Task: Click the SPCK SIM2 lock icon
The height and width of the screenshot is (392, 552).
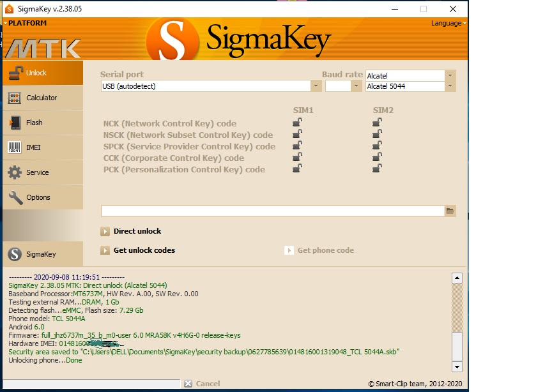Action: pyautogui.click(x=377, y=146)
